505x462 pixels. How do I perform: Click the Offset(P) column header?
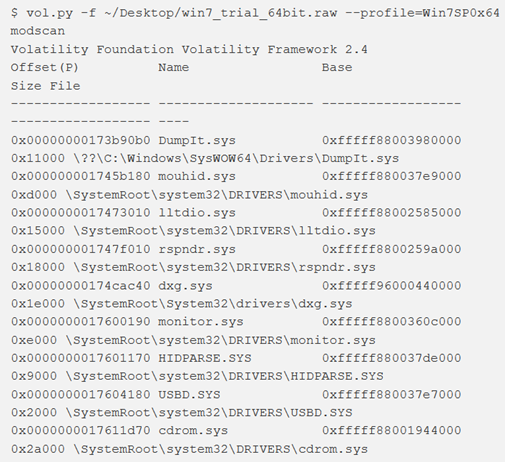click(x=45, y=68)
